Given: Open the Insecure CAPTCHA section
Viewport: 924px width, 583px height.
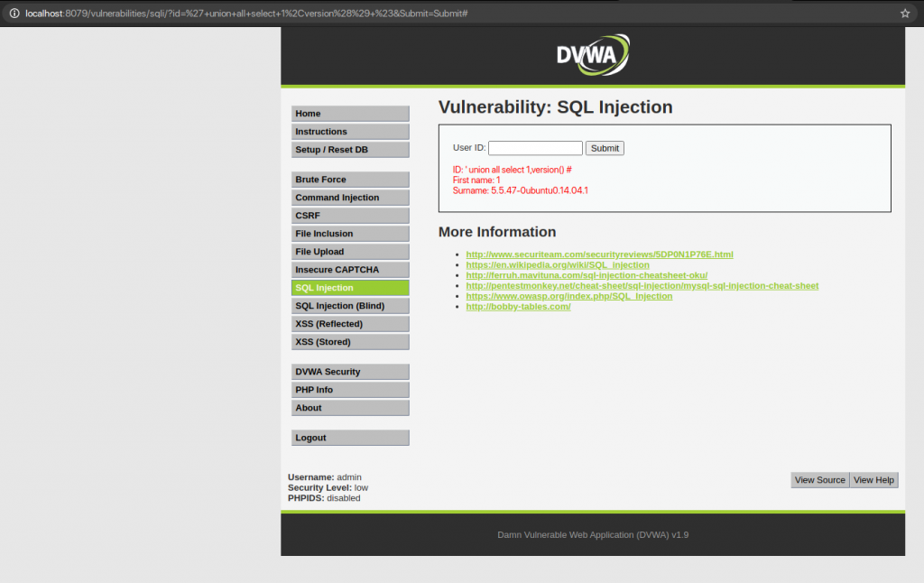Looking at the screenshot, I should 350,269.
